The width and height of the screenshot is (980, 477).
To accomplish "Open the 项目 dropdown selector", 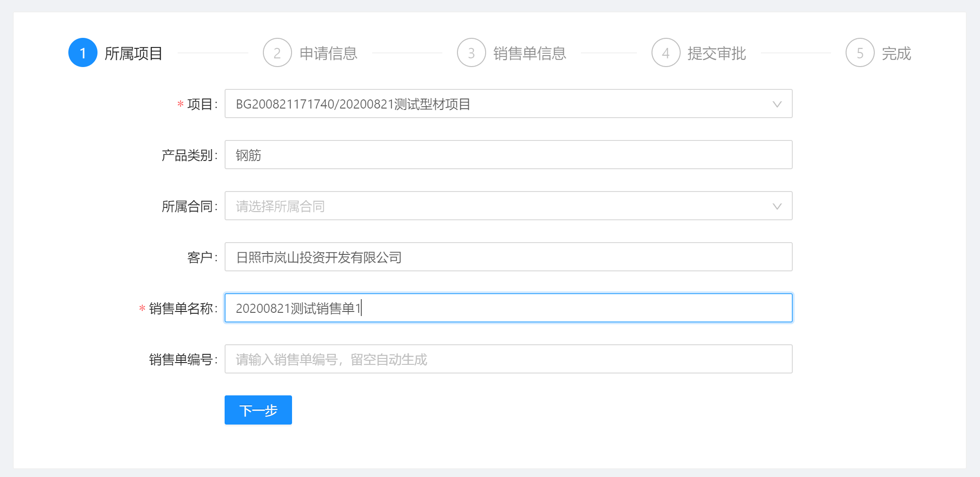I will (508, 104).
